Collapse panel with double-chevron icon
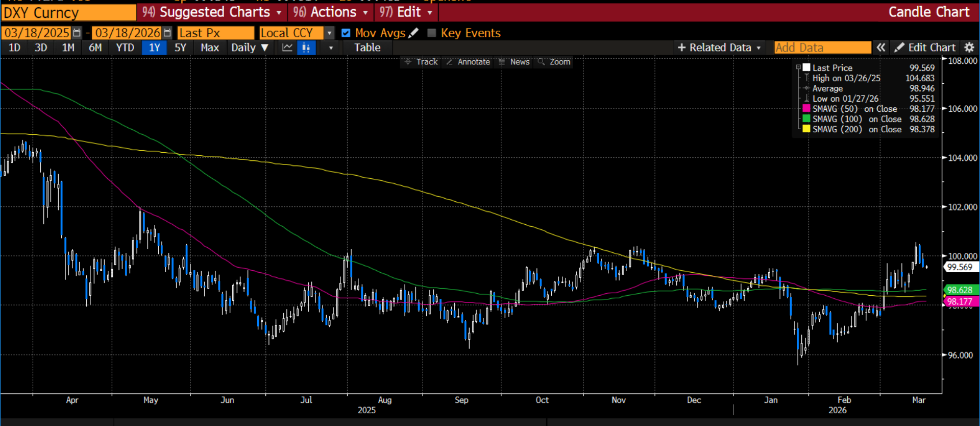This screenshot has height=426, width=980. click(881, 48)
